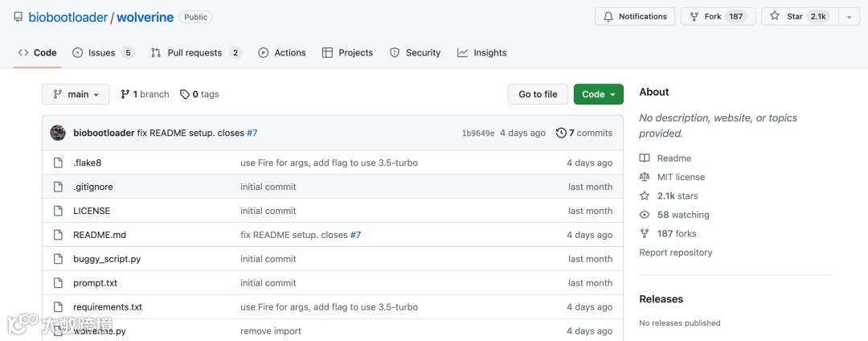The width and height of the screenshot is (868, 341).
Task: Open the green Code dropdown
Action: click(598, 94)
